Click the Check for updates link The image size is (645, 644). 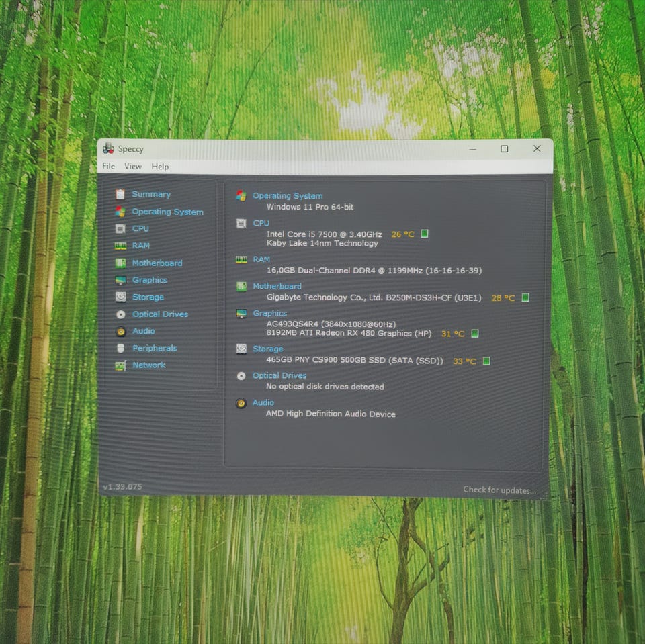tap(499, 490)
